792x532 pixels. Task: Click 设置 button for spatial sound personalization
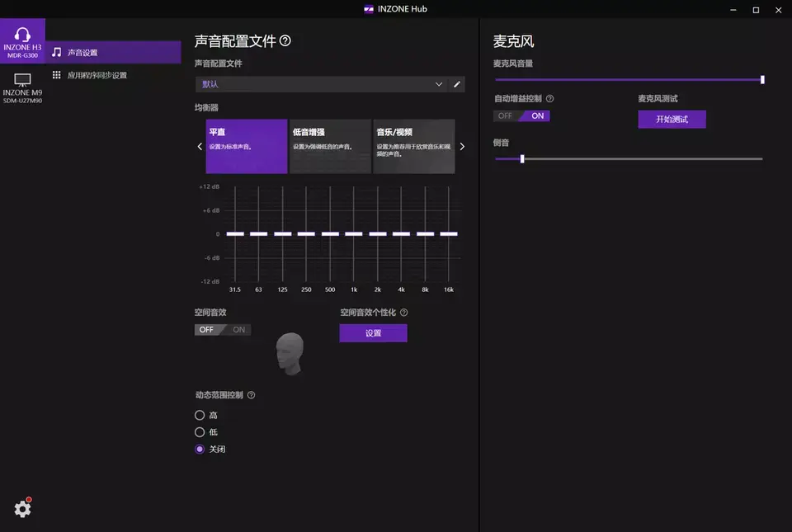pyautogui.click(x=373, y=333)
